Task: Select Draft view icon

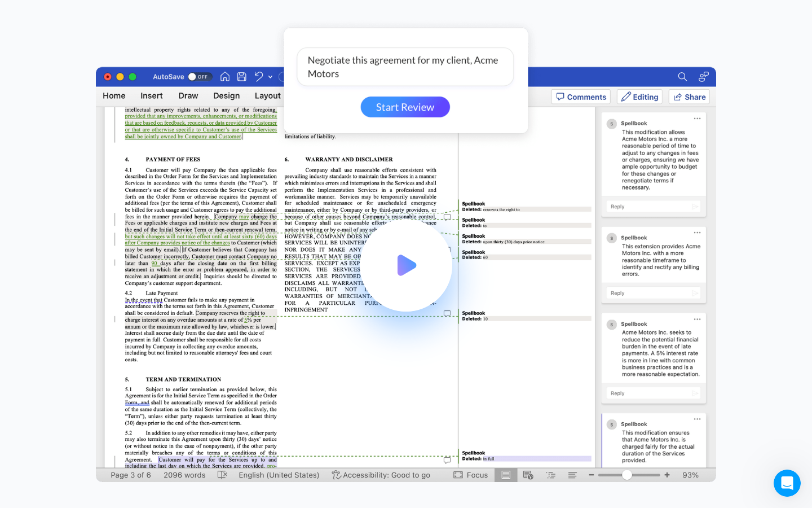Action: point(572,475)
